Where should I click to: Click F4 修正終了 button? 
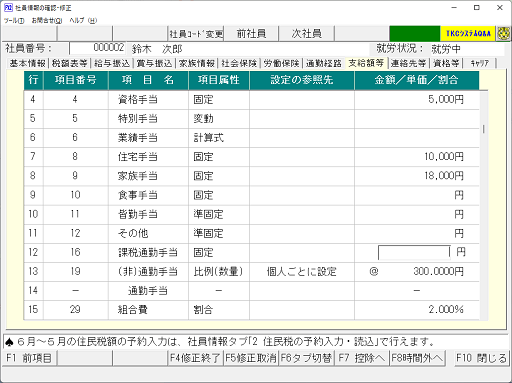pyautogui.click(x=195, y=358)
